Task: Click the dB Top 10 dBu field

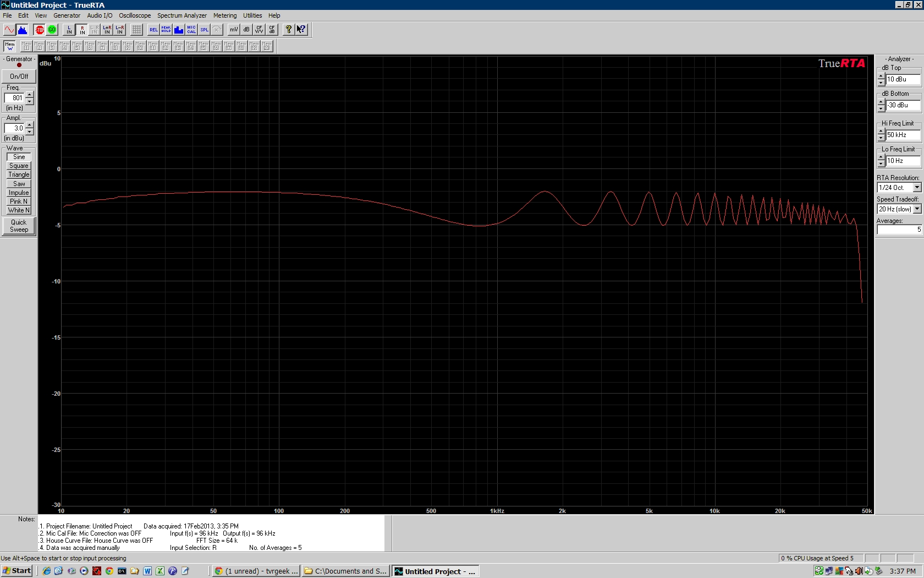Action: tap(903, 79)
